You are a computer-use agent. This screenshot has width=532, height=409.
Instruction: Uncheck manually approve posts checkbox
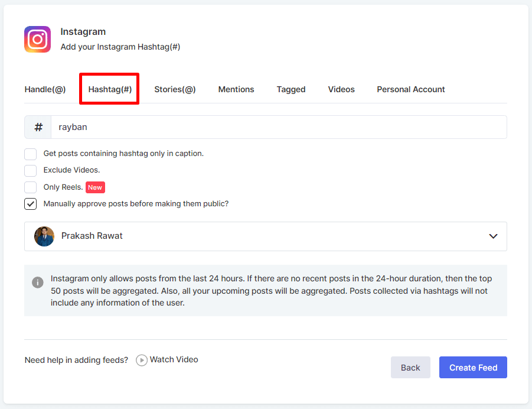31,204
